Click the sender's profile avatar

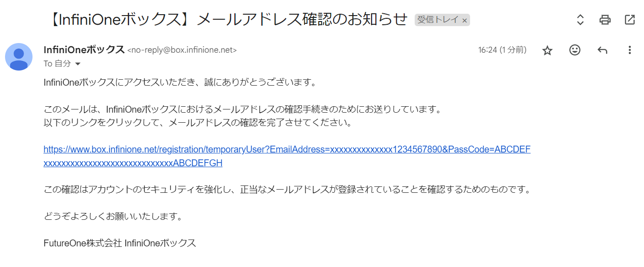(x=19, y=57)
